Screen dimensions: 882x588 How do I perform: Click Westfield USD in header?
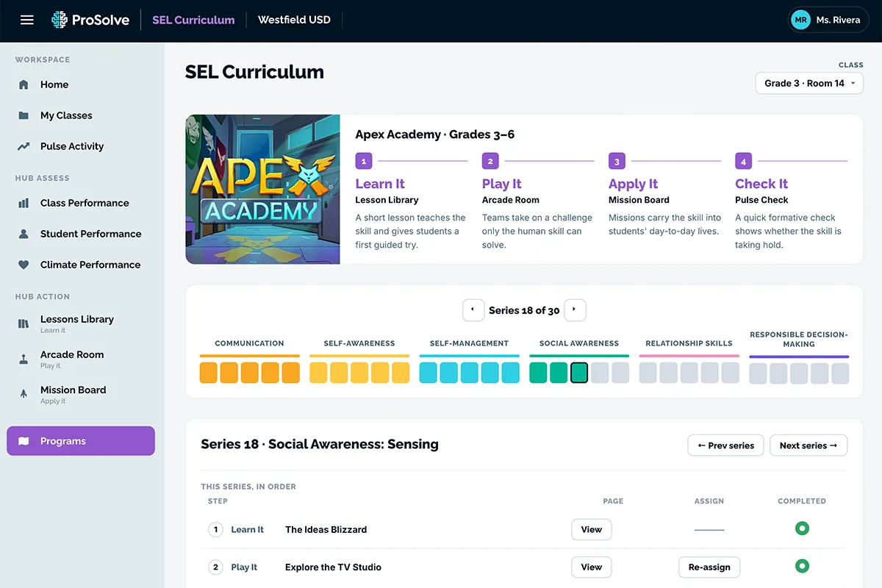(294, 20)
